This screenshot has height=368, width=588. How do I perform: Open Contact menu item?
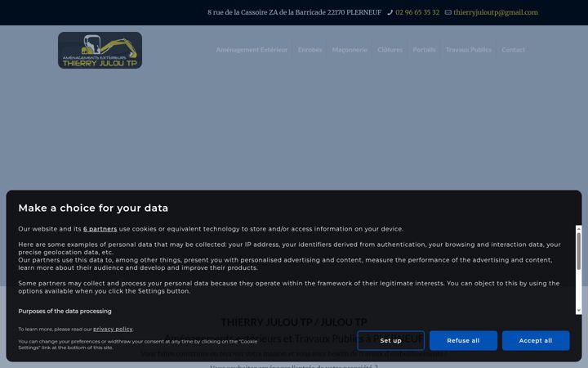513,50
